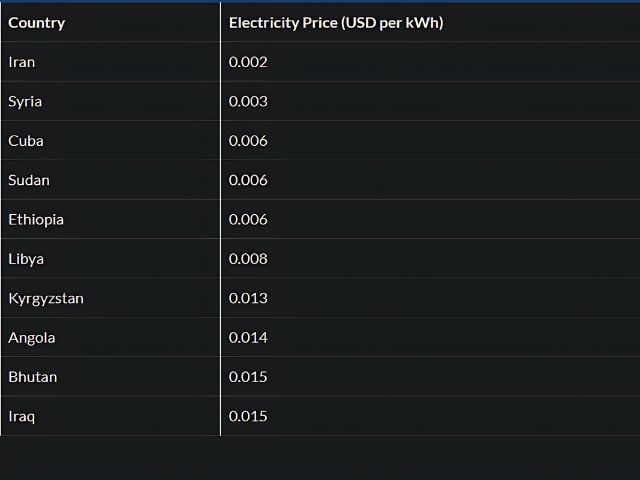Click Cuba's 0.006 price value
This screenshot has width=640, height=480.
point(248,141)
